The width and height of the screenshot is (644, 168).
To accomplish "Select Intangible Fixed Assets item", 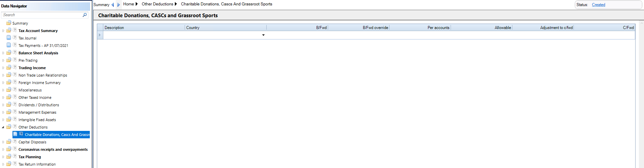I will click(37, 120).
